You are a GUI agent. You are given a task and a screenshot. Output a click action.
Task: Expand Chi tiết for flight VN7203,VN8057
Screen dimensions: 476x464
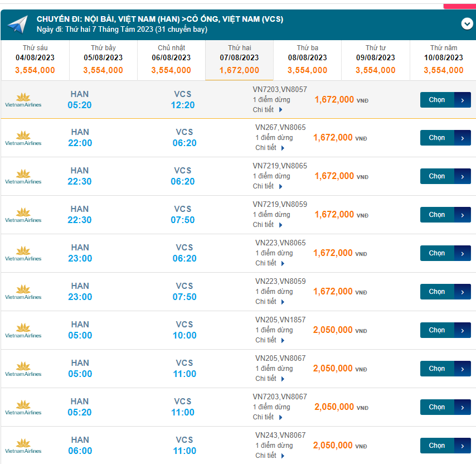[268, 110]
